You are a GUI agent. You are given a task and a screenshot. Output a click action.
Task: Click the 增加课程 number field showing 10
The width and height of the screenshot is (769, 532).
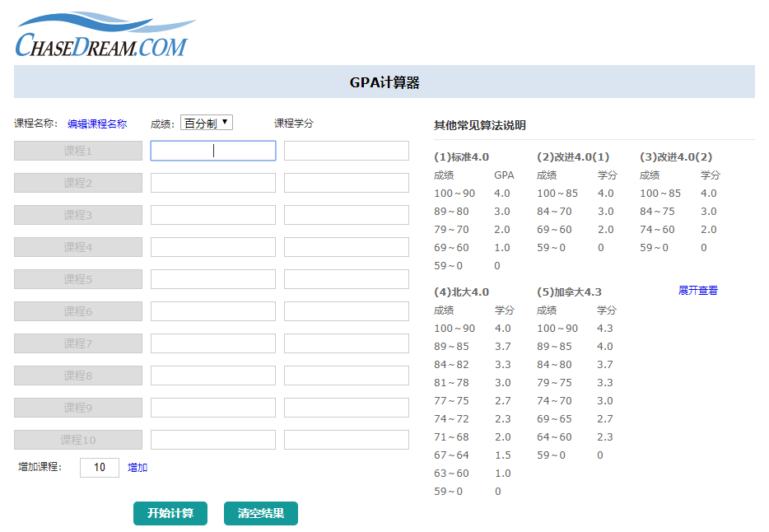tap(99, 467)
